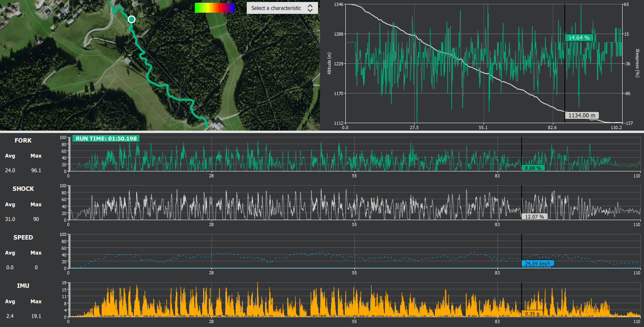The width and height of the screenshot is (644, 327).
Task: Select the SPEED channel heading
Action: click(23, 238)
